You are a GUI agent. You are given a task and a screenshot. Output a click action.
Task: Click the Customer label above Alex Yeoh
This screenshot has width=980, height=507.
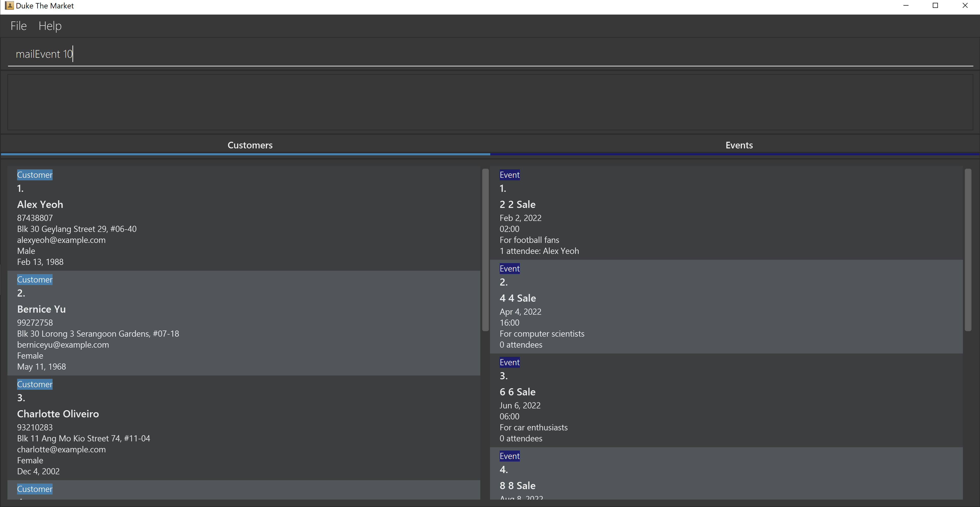point(35,175)
